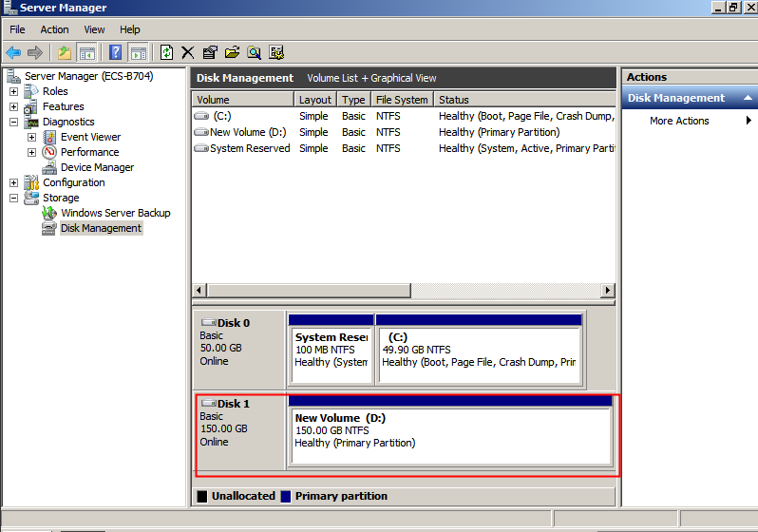758x532 pixels.
Task: Sort by the File System column header
Action: pos(402,100)
